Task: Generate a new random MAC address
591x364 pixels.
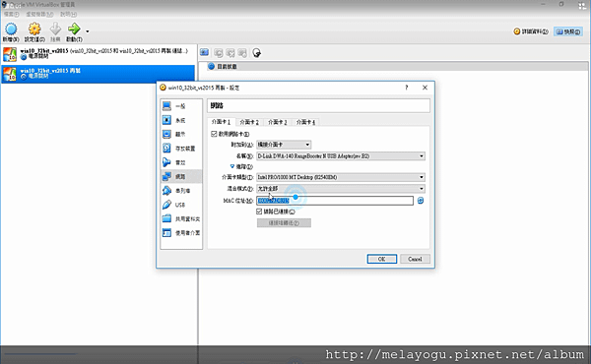Action: pyautogui.click(x=421, y=201)
